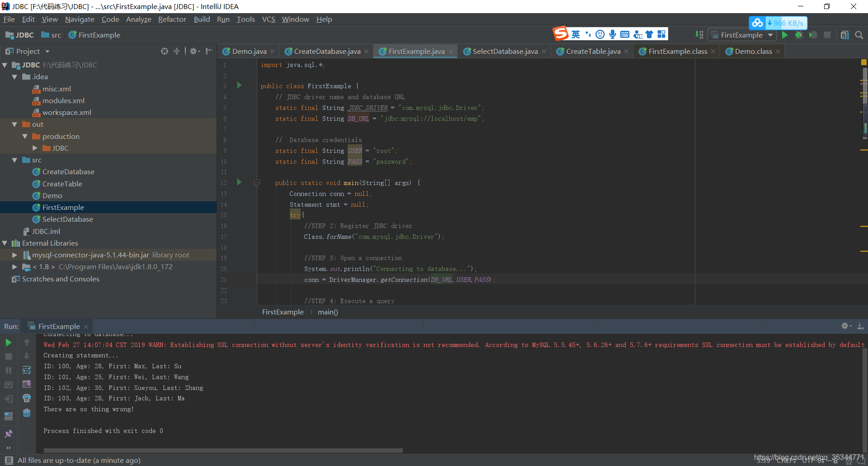
Task: Select workspace.xml in the project tree
Action: 67,112
